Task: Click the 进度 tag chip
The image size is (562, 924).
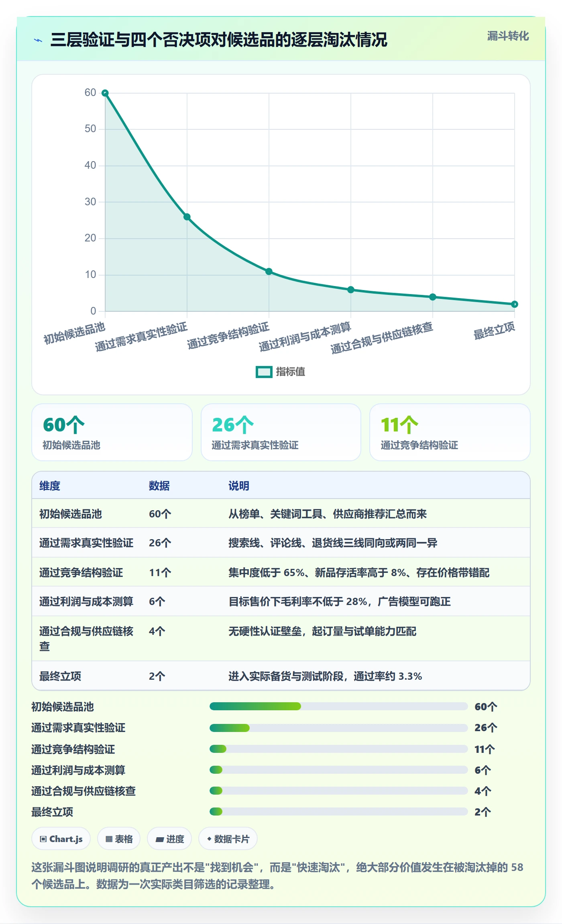Action: (x=169, y=839)
